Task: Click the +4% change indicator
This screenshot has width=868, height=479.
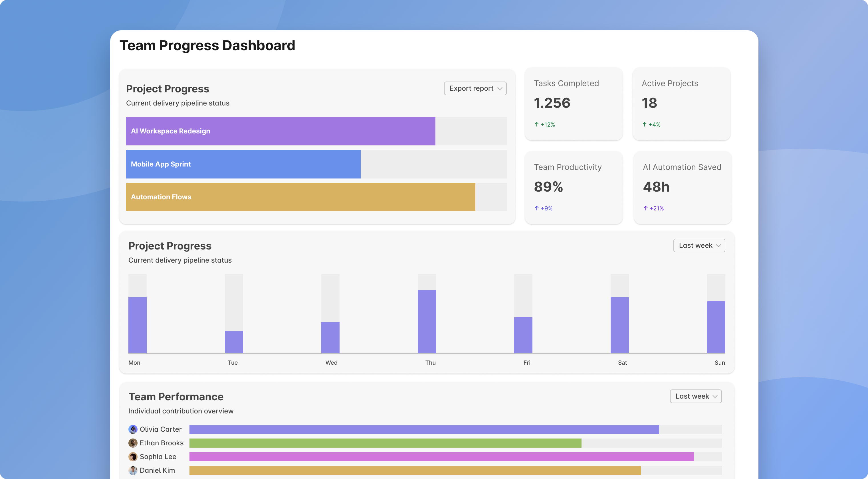Action: tap(654, 125)
